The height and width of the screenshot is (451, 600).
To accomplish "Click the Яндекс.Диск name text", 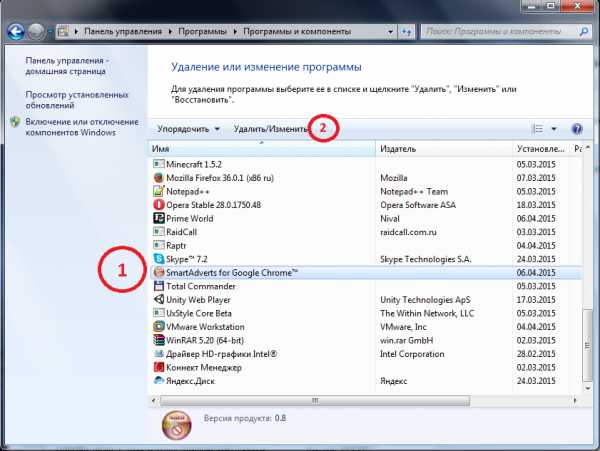I will point(190,381).
